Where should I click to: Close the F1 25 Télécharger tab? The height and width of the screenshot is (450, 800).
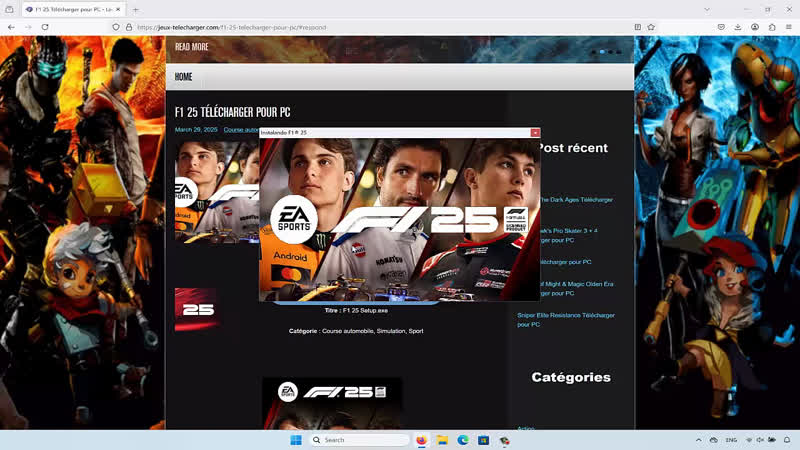coord(118,9)
